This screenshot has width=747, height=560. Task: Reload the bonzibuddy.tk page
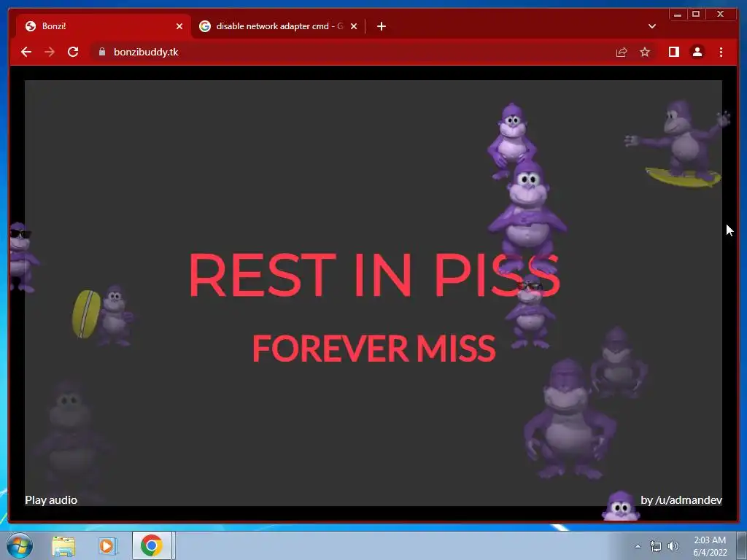point(73,52)
